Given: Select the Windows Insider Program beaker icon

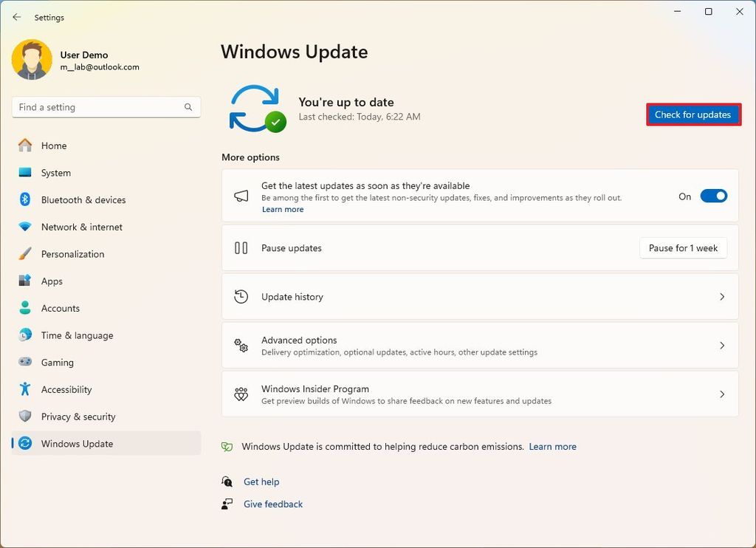Looking at the screenshot, I should pos(241,394).
